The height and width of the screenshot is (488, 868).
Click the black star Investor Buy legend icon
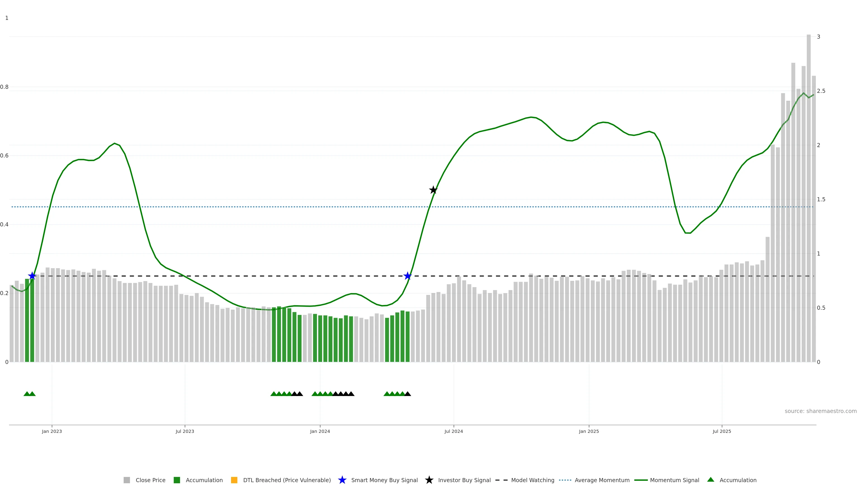pos(429,480)
